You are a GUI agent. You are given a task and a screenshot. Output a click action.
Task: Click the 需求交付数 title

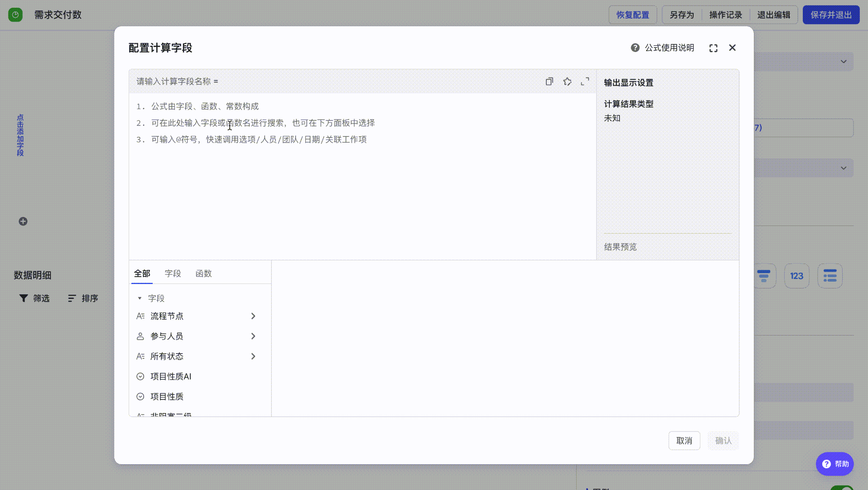point(58,15)
